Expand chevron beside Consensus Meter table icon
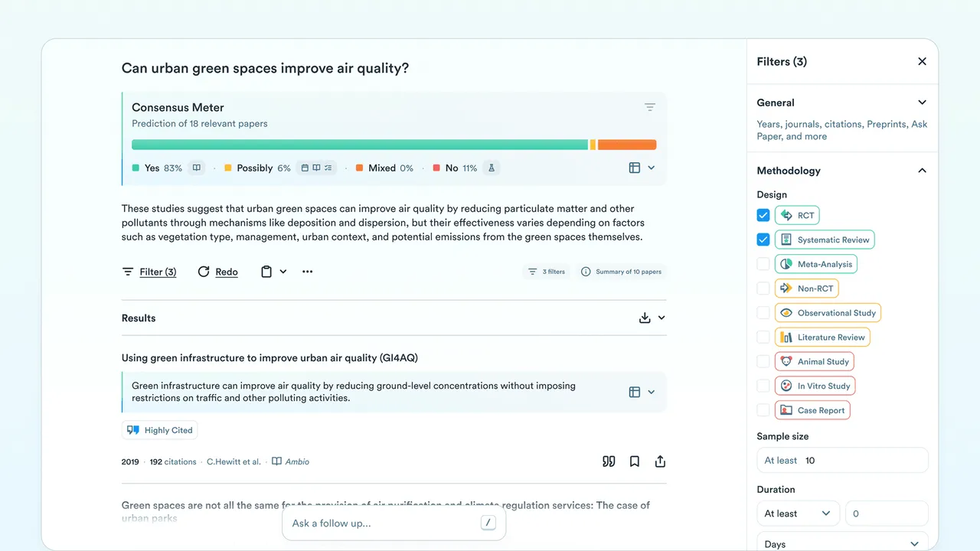Screen dimensions: 980x551 click(652, 168)
